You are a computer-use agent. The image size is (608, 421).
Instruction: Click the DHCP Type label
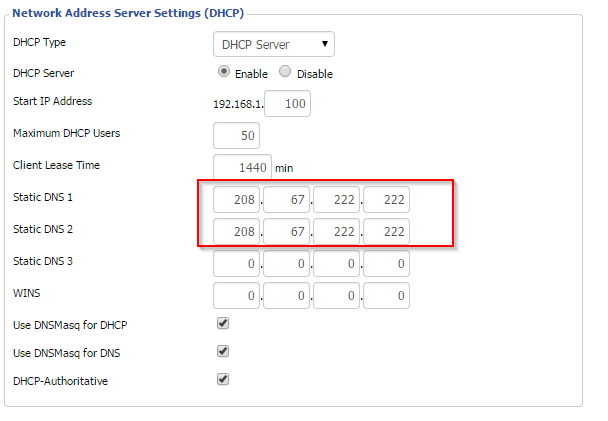[39, 42]
